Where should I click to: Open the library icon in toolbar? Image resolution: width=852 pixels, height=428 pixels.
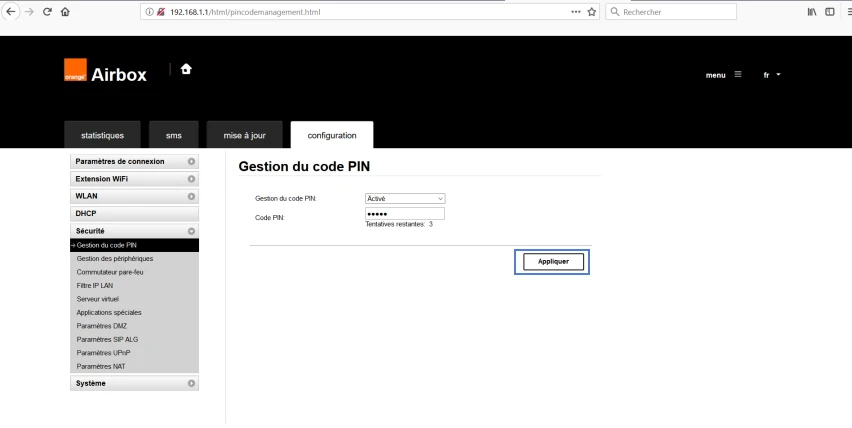[x=812, y=12]
